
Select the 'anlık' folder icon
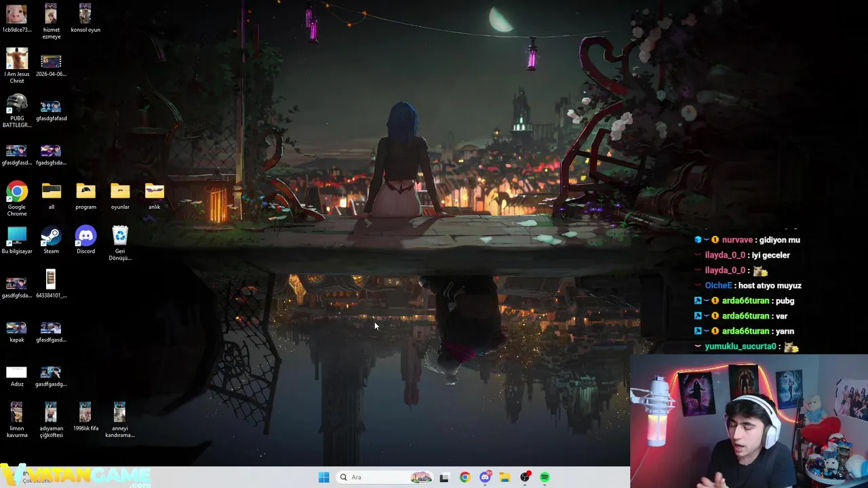pos(155,196)
